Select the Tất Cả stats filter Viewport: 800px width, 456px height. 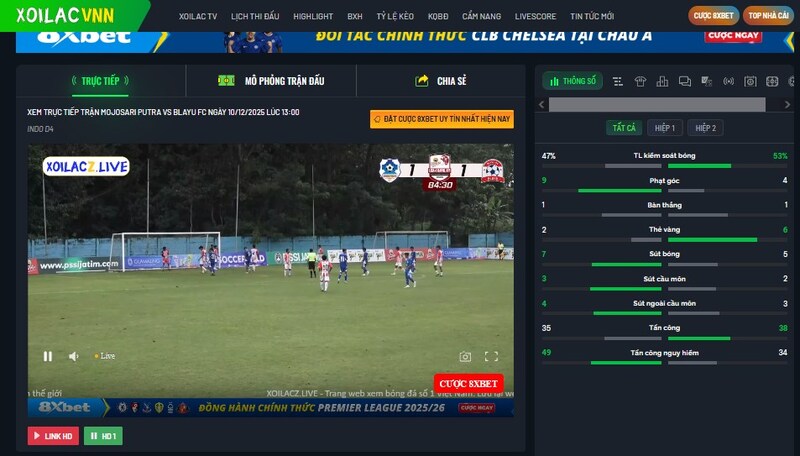coord(622,128)
